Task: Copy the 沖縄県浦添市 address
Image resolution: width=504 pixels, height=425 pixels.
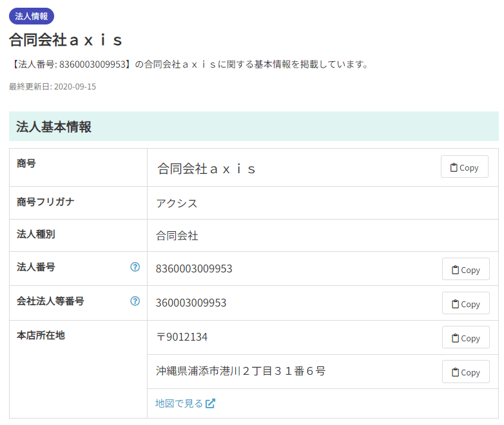Action: pos(465,372)
